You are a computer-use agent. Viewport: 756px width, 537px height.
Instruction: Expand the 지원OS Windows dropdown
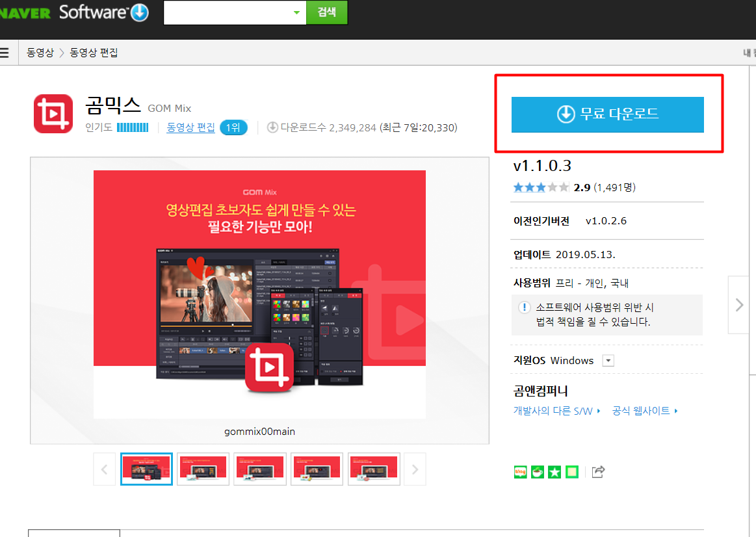coord(608,361)
